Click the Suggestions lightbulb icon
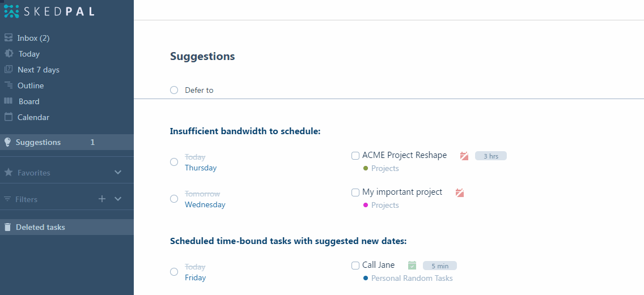 point(7,142)
